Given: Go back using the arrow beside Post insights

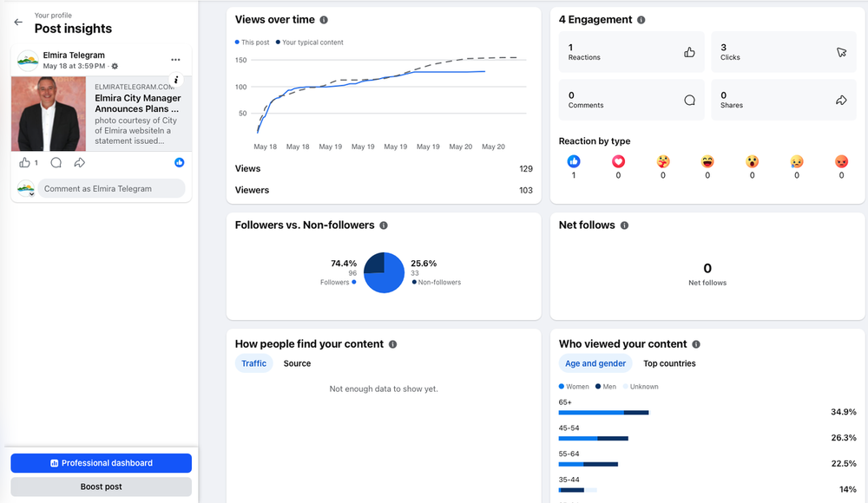Looking at the screenshot, I should 18,23.
